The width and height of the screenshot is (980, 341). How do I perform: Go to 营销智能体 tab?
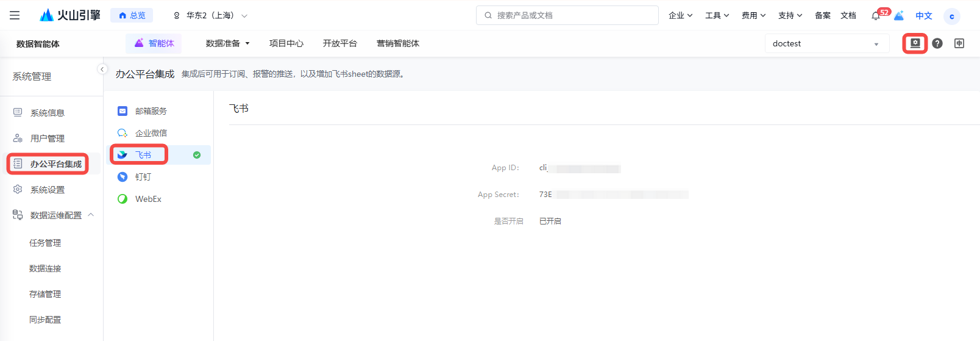tap(398, 43)
